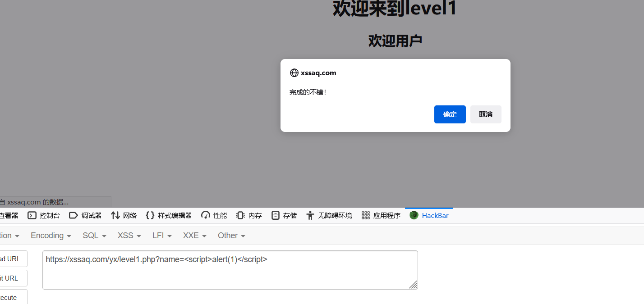Screen dimensions: 644x304
Task: Click the 取消 button in the alert dialog
Action: coord(486,114)
